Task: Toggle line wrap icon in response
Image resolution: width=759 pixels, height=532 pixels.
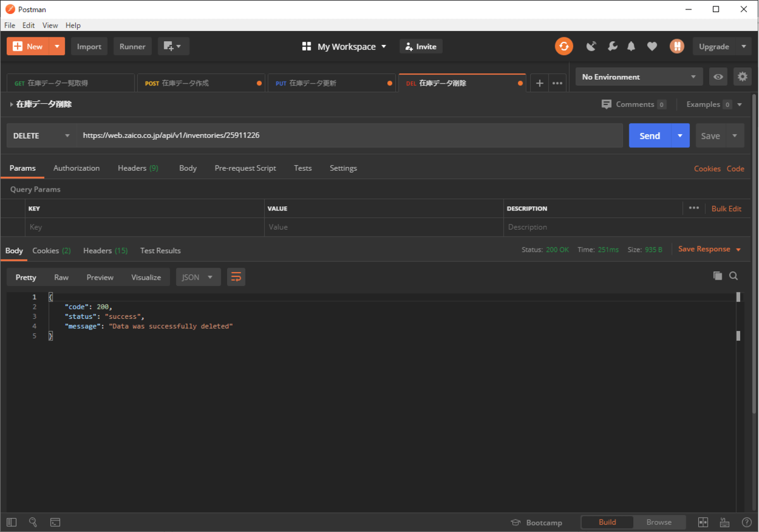Action: (x=236, y=277)
